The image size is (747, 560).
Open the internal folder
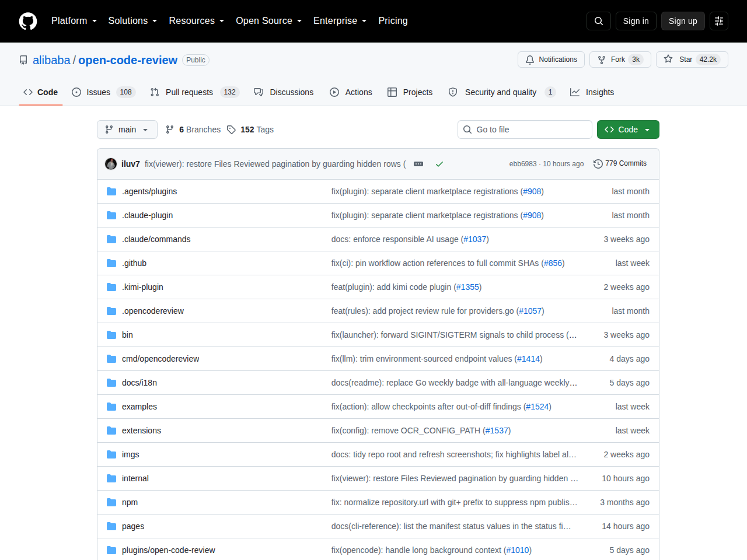[135, 478]
